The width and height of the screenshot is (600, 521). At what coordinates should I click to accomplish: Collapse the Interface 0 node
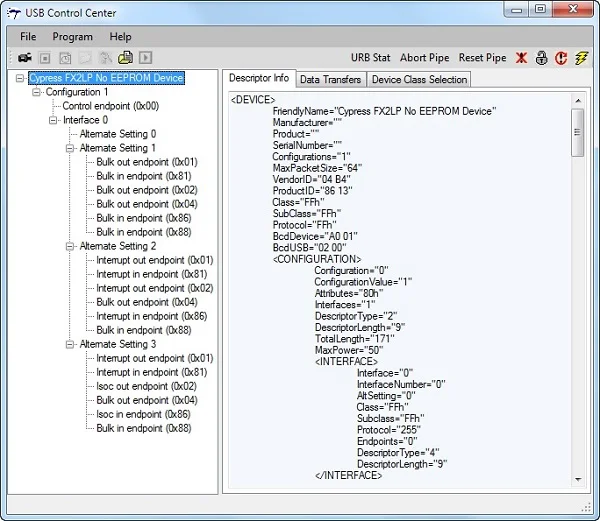pyautogui.click(x=53, y=120)
